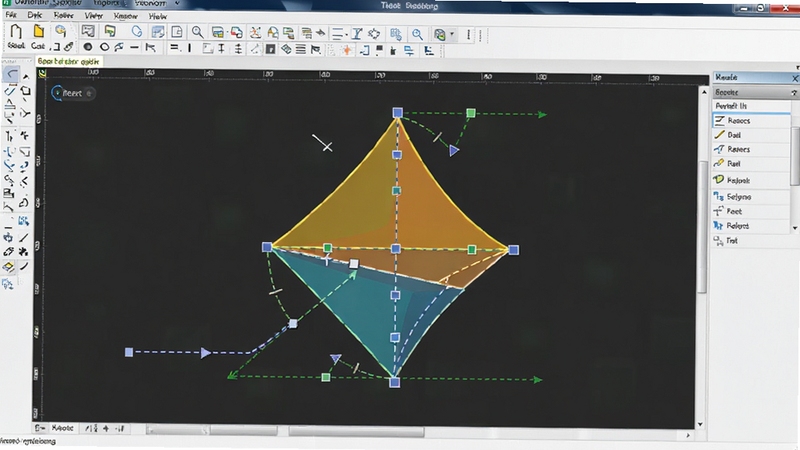This screenshot has height=450, width=800.
Task: Click the canvas vertical scrollbar down arrow
Action: 700,424
